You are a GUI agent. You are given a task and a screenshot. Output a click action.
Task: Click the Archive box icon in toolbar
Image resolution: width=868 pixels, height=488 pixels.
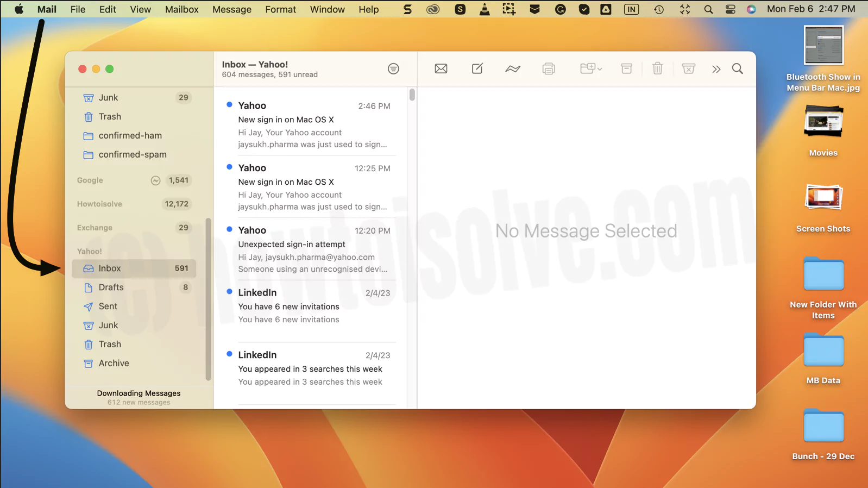pyautogui.click(x=626, y=68)
